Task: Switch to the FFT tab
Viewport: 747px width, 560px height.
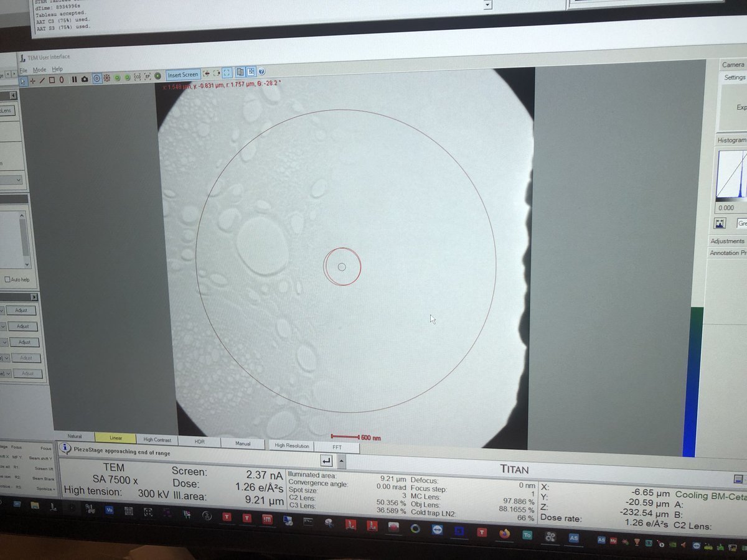Action: pos(338,447)
